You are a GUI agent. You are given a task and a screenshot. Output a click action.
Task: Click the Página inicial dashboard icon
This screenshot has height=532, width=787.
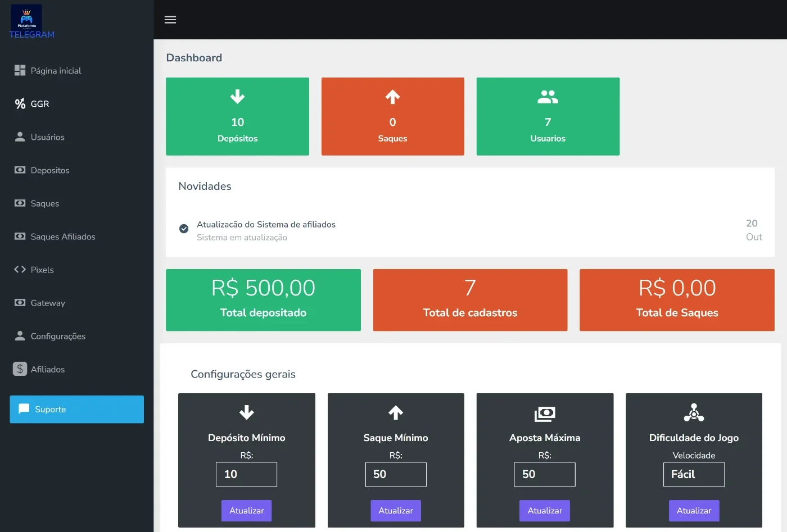coord(20,70)
